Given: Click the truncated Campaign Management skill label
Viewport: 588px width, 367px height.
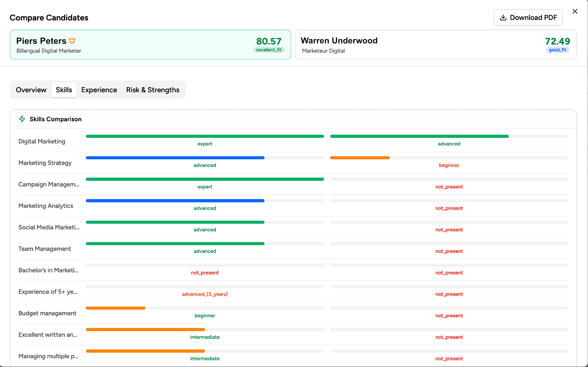Looking at the screenshot, I should [49, 184].
